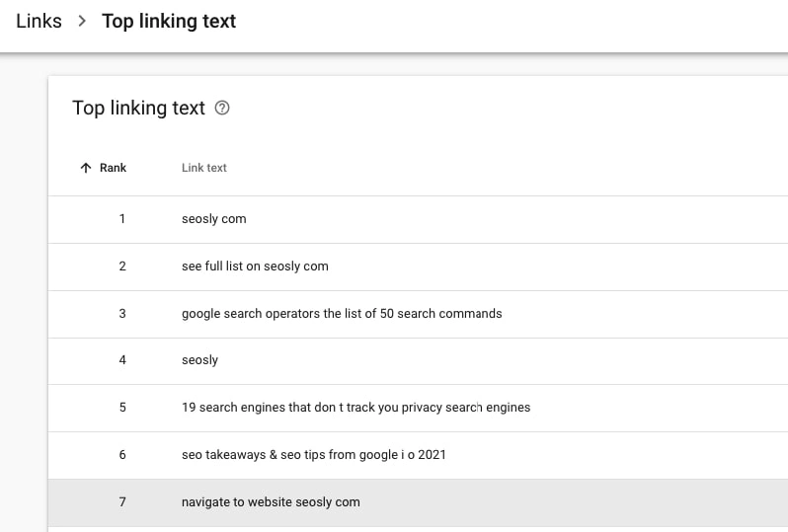Open the help icon beside Top linking text
Viewport: 788px width, 532px height.
tap(221, 108)
